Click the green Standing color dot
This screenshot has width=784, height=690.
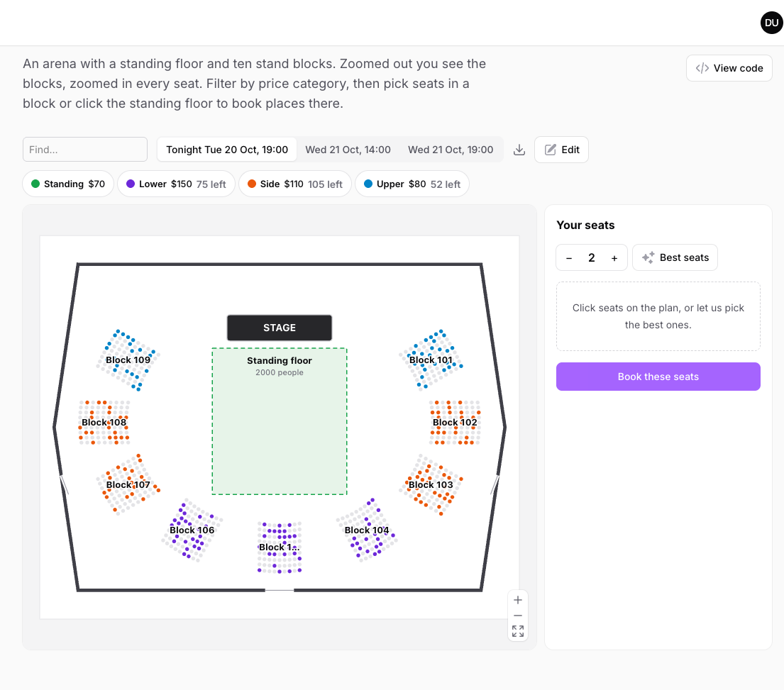(x=35, y=184)
